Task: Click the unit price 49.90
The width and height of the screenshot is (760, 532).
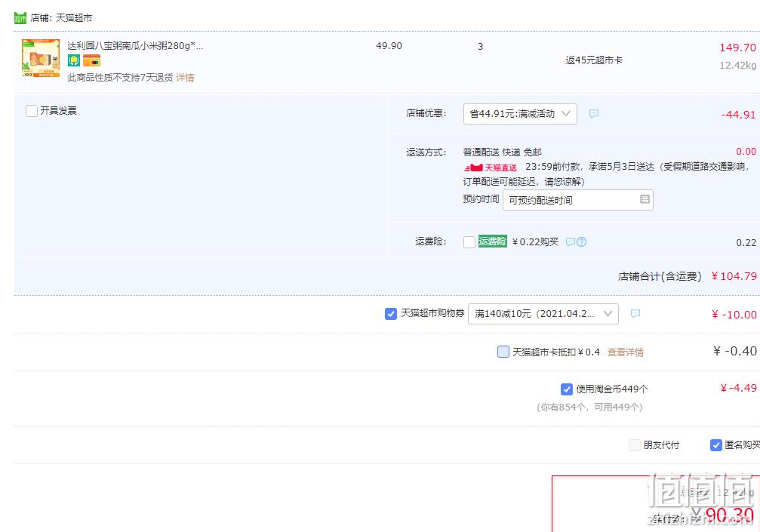Action: [x=389, y=46]
